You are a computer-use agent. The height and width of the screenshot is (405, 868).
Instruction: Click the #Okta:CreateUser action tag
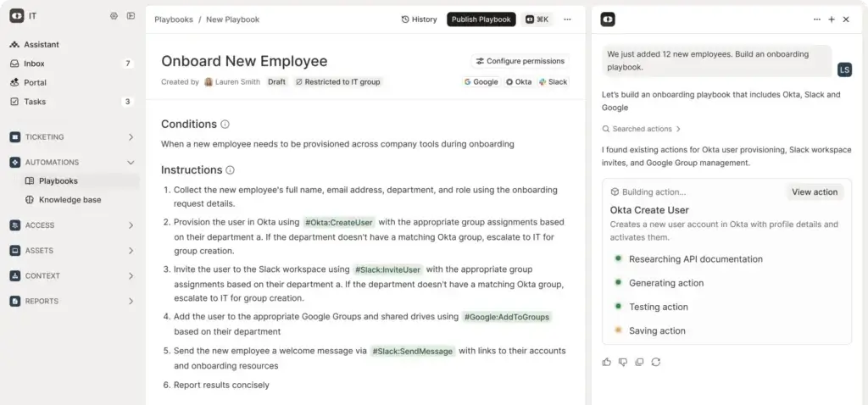(x=339, y=223)
